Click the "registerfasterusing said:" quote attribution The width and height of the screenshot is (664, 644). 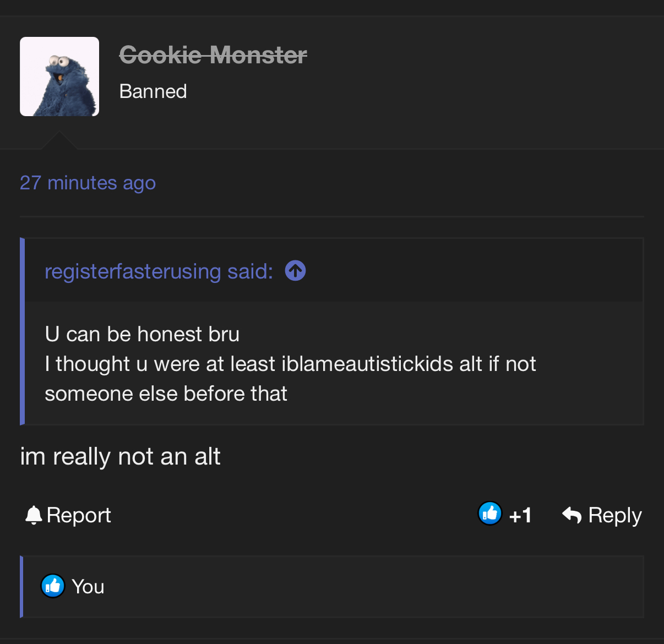[x=159, y=271]
